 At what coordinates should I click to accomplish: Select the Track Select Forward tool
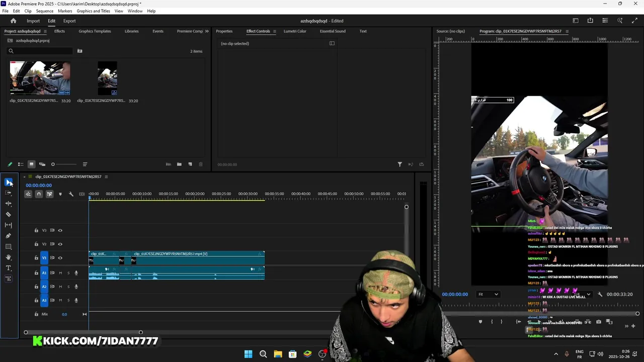pyautogui.click(x=9, y=193)
